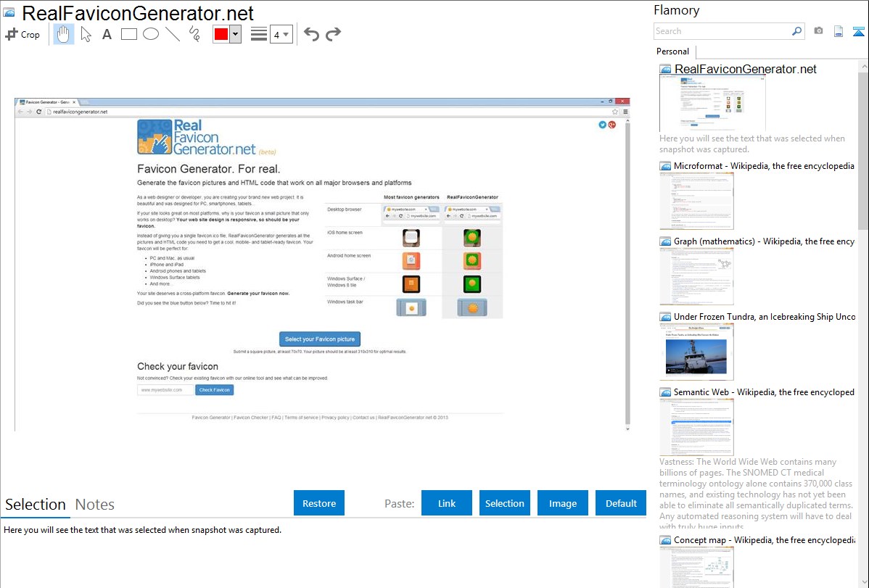Open the line width 4 dropdown
Image resolution: width=869 pixels, height=588 pixels.
point(281,34)
